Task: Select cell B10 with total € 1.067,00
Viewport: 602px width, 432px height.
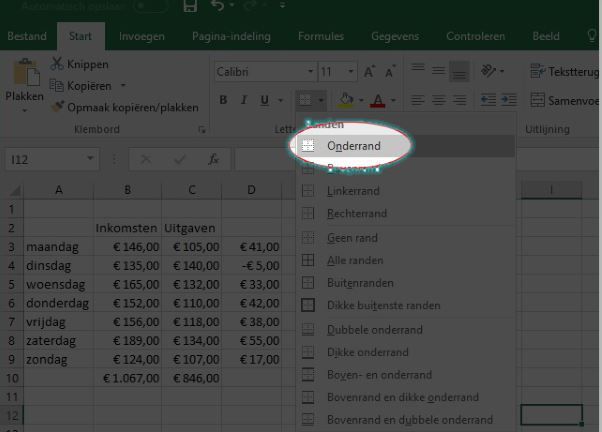Action: [x=127, y=379]
